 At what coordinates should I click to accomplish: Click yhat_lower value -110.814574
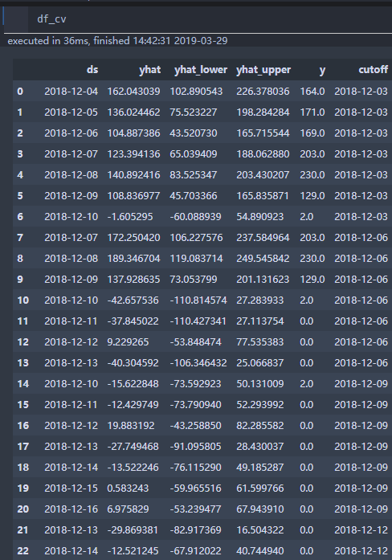pos(198,300)
